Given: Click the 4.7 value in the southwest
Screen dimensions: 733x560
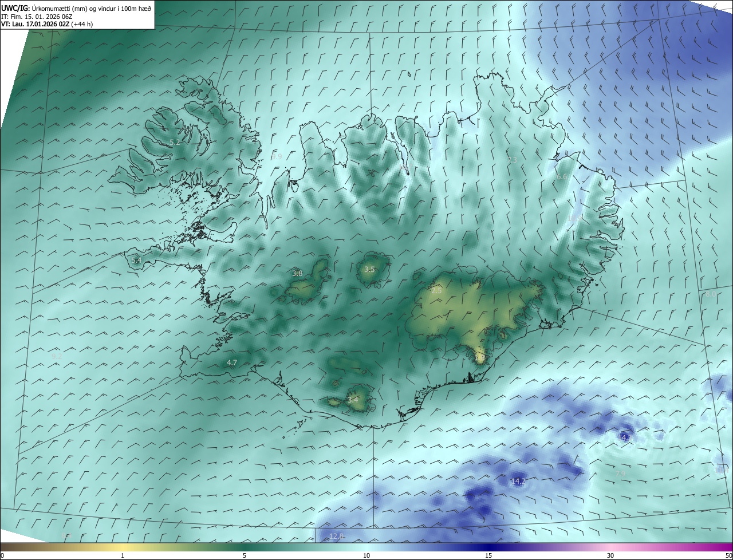Looking at the screenshot, I should coord(232,363).
